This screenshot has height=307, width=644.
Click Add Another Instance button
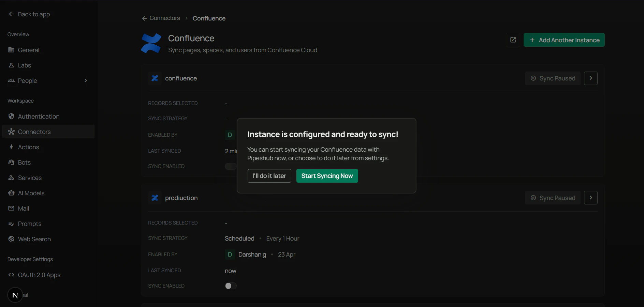pos(564,40)
